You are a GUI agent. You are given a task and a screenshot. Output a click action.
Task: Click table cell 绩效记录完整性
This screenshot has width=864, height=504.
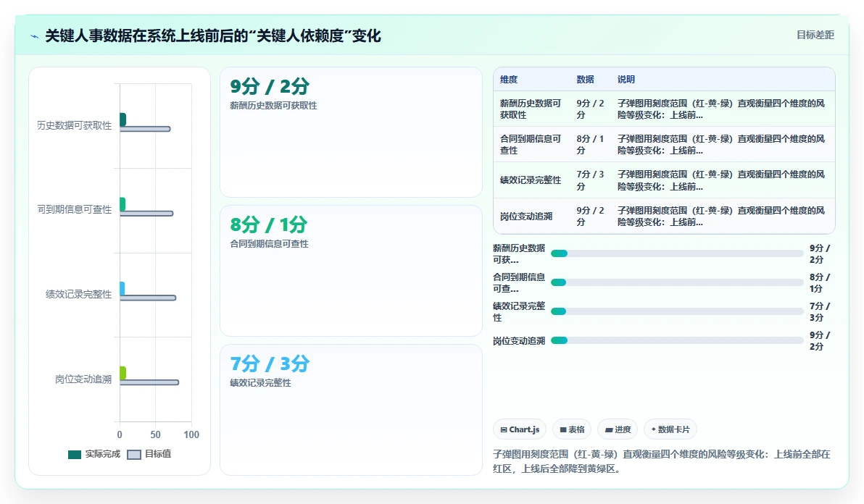click(x=531, y=180)
